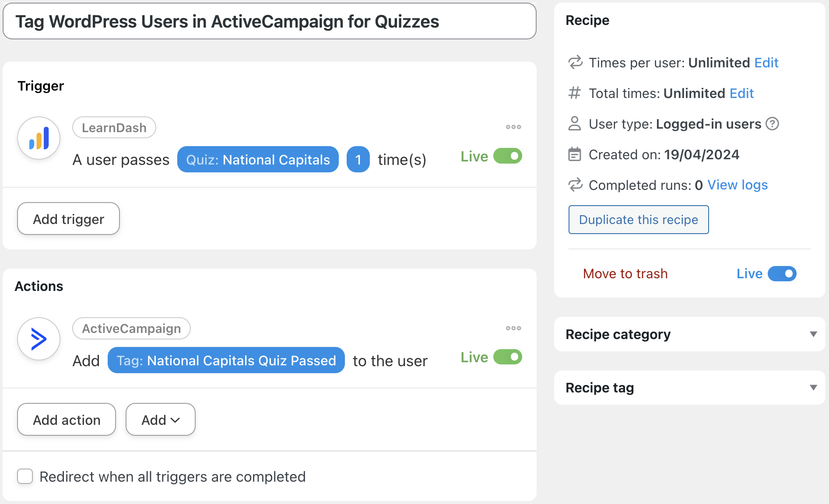Check Redirect when all triggers are completed
Screen dimensions: 829x504
25,476
